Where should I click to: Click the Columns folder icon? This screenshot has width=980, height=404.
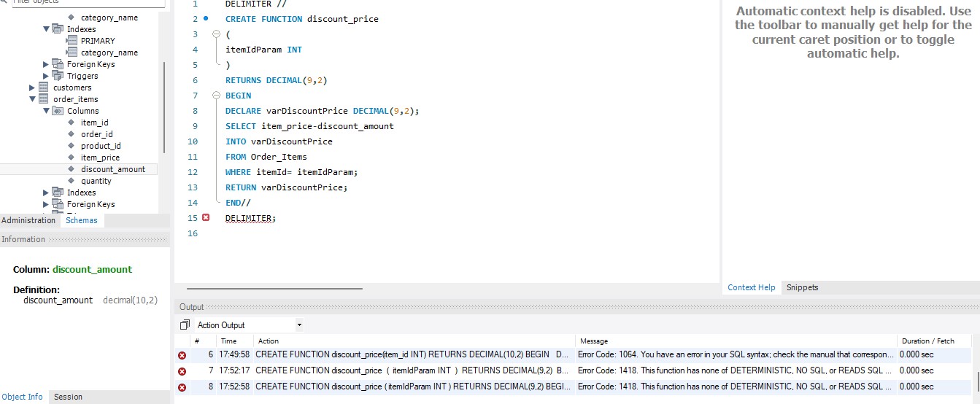pyautogui.click(x=58, y=111)
